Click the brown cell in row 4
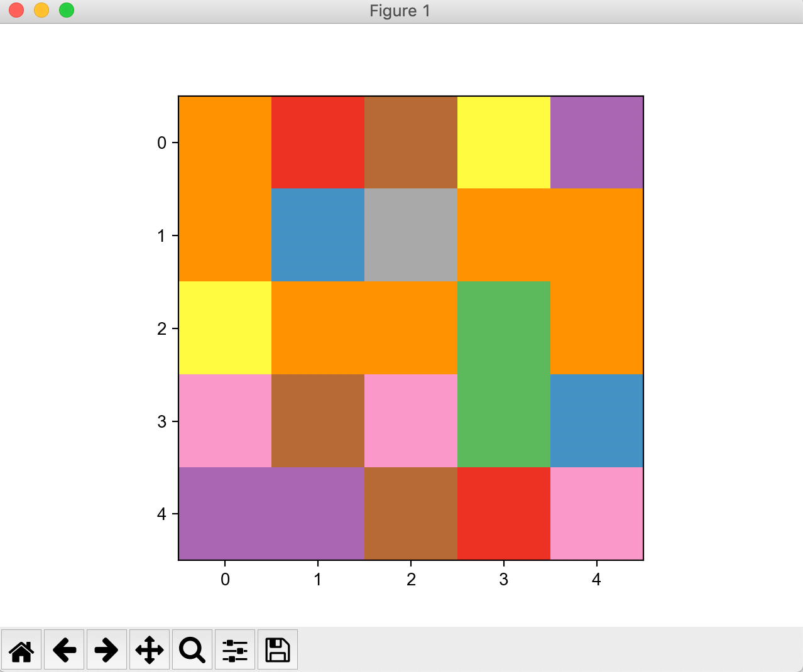 411,514
